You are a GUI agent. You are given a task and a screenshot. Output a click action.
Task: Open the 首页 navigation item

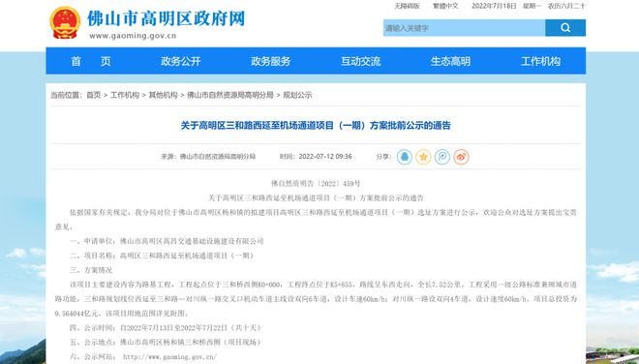[x=91, y=61]
